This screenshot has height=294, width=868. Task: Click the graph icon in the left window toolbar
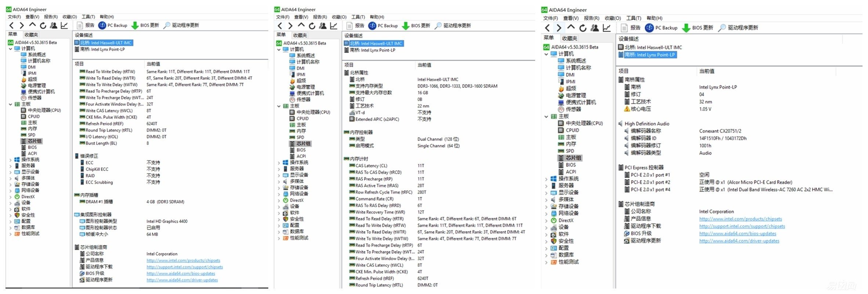click(x=64, y=25)
